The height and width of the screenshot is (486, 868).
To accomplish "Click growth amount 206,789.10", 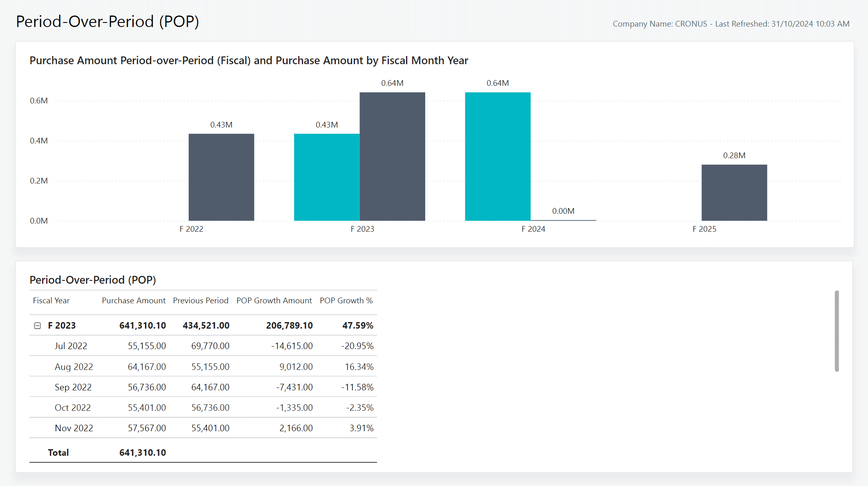I will pos(290,326).
